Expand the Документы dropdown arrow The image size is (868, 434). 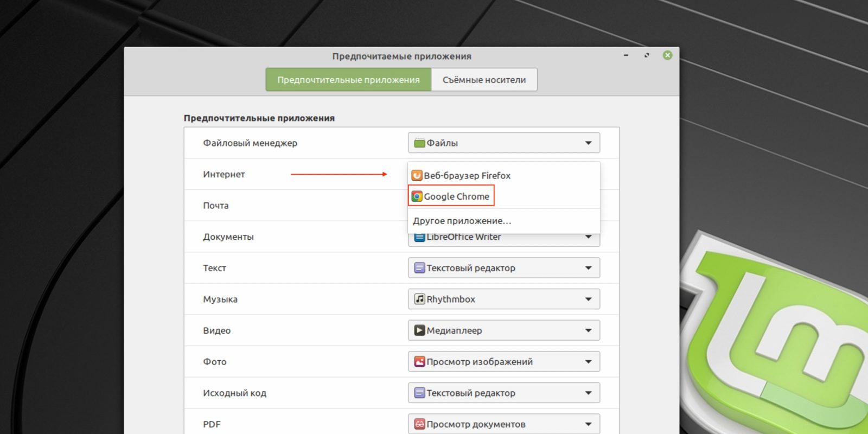[x=588, y=237]
